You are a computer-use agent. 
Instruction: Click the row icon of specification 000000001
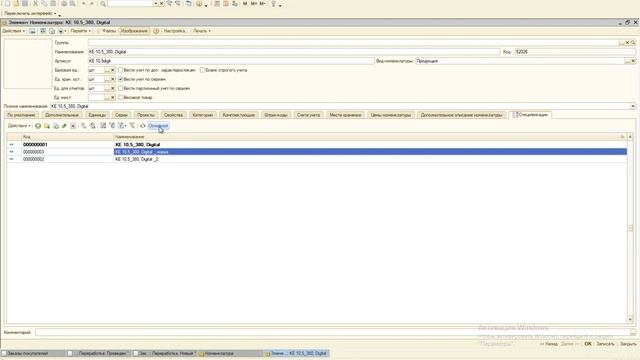click(11, 144)
